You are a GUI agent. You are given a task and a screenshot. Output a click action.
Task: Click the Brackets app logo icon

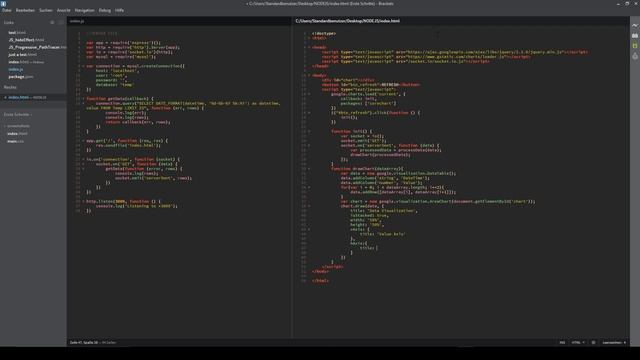point(4,3)
